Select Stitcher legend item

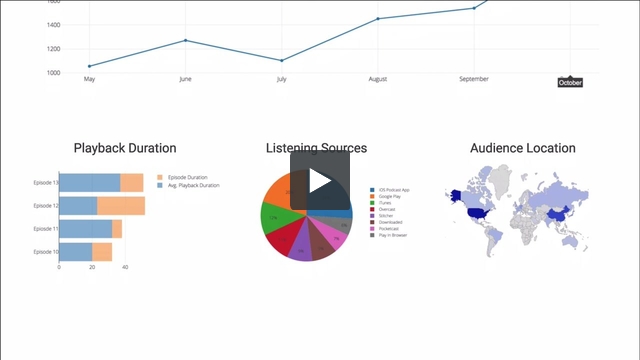(382, 216)
